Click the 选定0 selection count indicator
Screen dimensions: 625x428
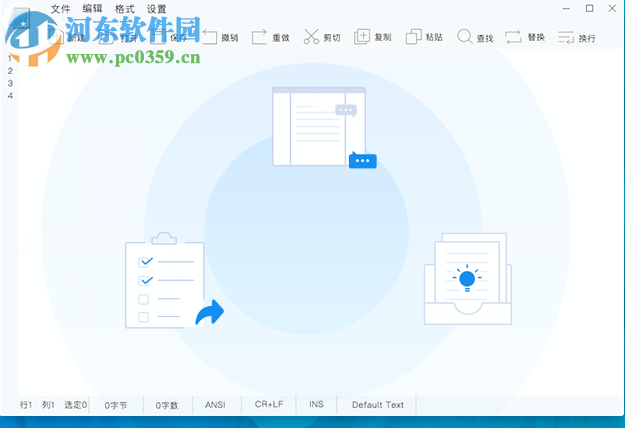pyautogui.click(x=75, y=405)
